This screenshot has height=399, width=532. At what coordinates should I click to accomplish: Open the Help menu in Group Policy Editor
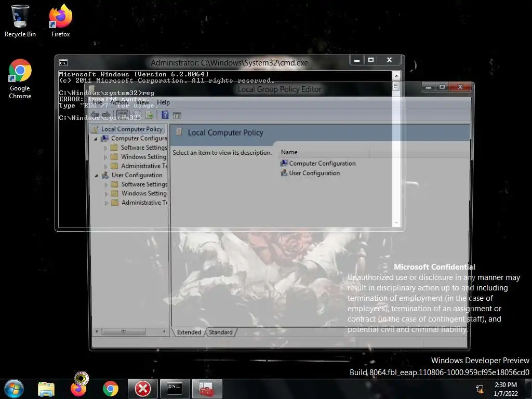(163, 102)
